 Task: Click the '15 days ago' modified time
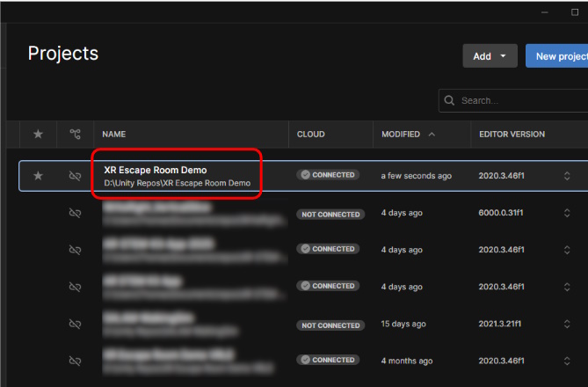pos(403,324)
